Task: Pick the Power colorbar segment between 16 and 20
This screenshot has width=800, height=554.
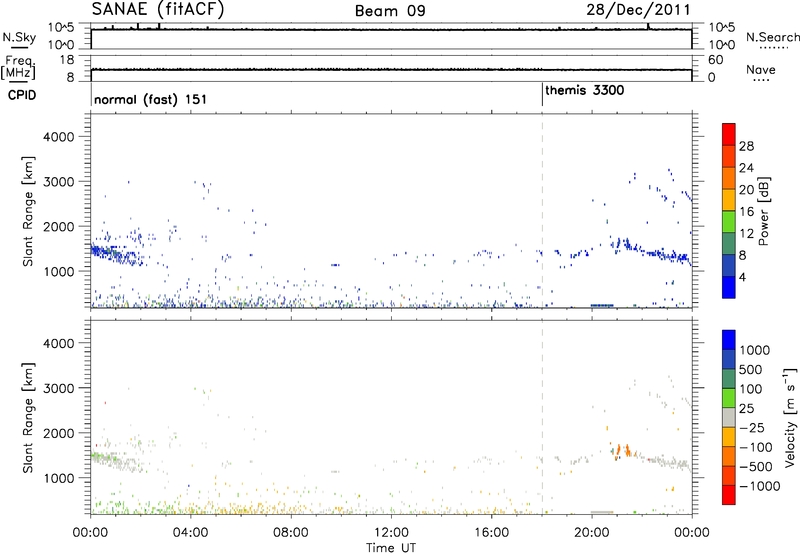Action: click(x=729, y=200)
